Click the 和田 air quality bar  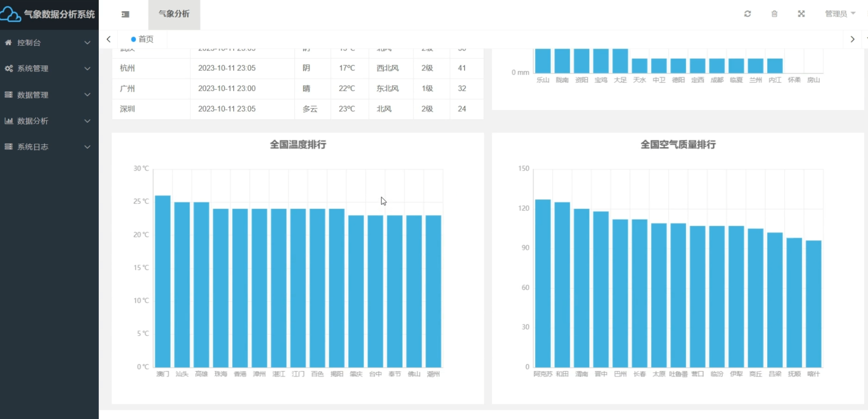(x=562, y=285)
